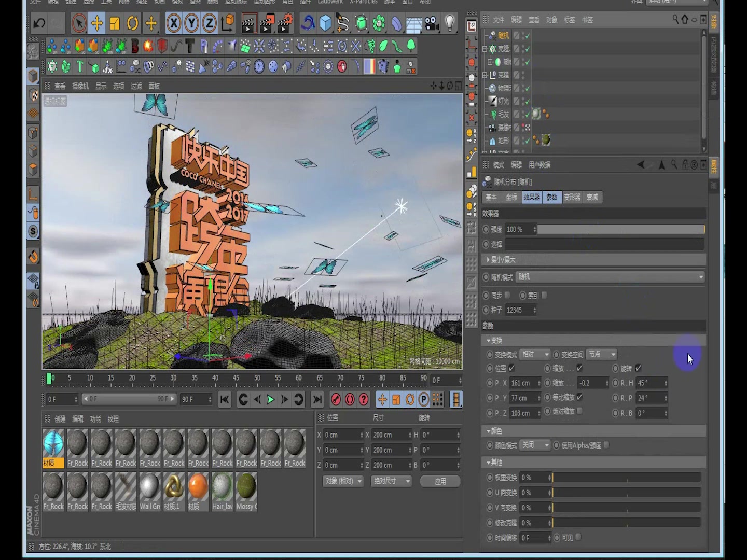Open the spline pen tool icon
This screenshot has height=560, width=747.
click(x=343, y=23)
